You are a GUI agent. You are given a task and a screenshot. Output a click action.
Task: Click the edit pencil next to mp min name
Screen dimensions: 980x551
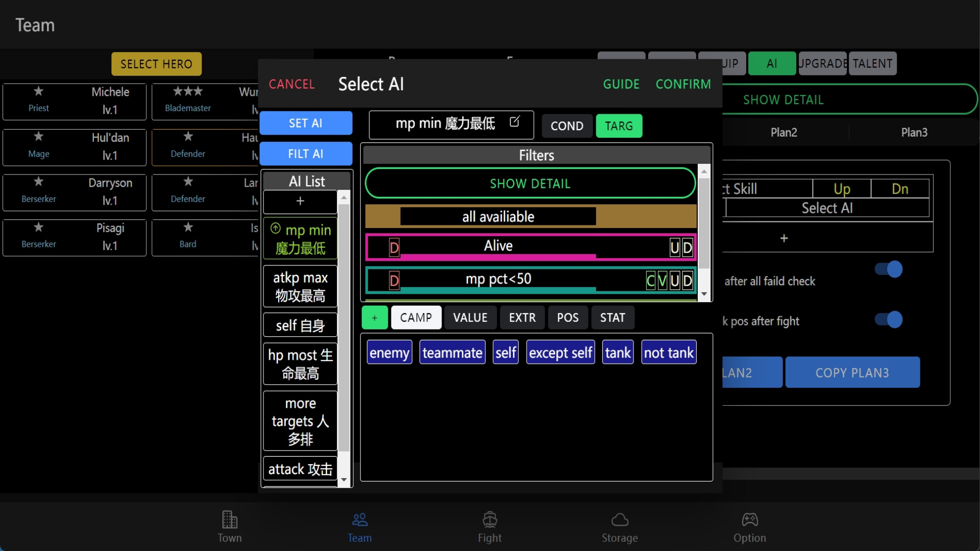pyautogui.click(x=515, y=122)
